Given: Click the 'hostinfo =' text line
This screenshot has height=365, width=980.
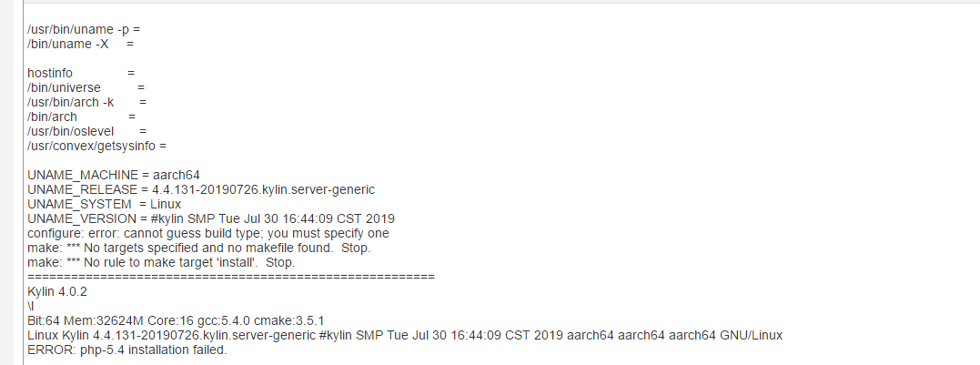Looking at the screenshot, I should 81,72.
